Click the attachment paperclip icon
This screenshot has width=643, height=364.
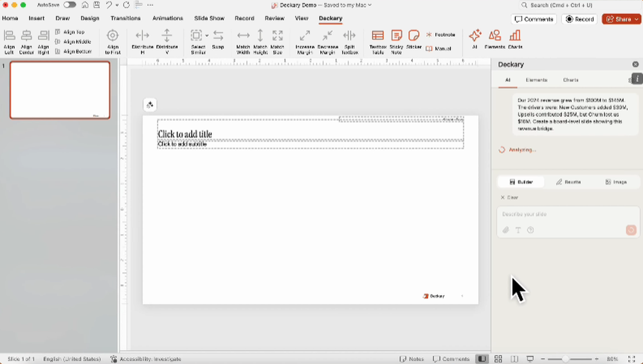click(x=505, y=230)
